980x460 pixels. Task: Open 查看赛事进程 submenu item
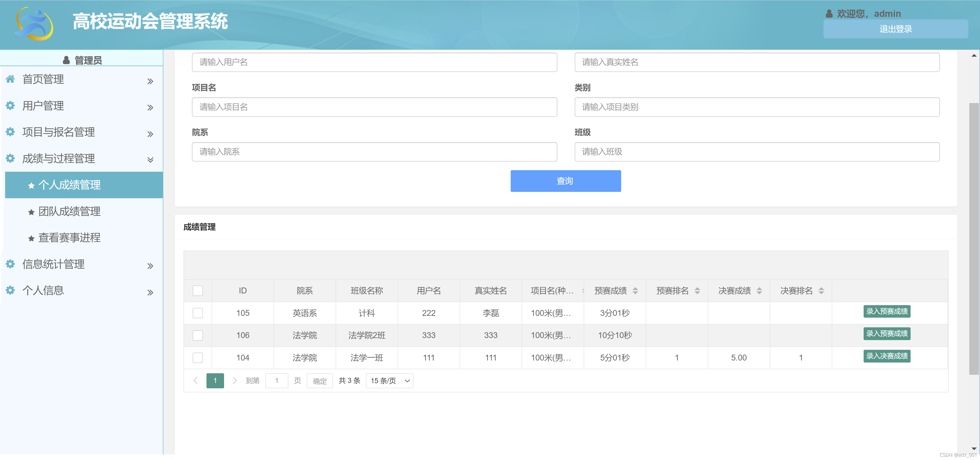[x=69, y=238]
